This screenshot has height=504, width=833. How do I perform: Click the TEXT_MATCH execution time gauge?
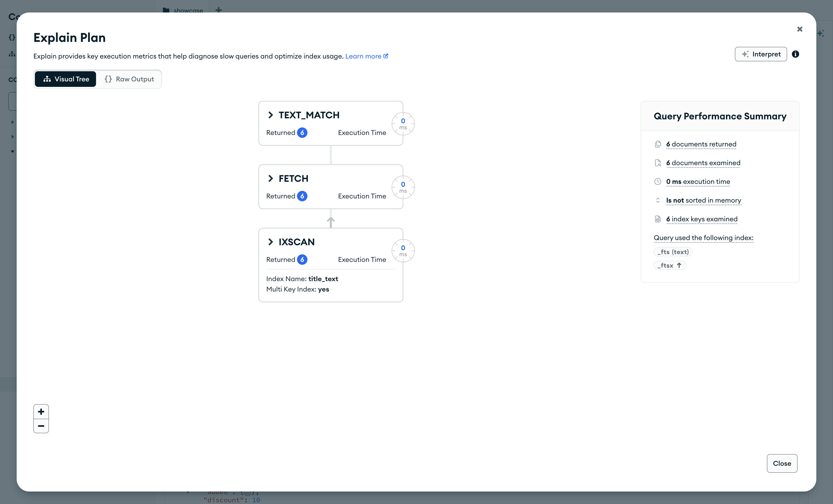tap(403, 124)
